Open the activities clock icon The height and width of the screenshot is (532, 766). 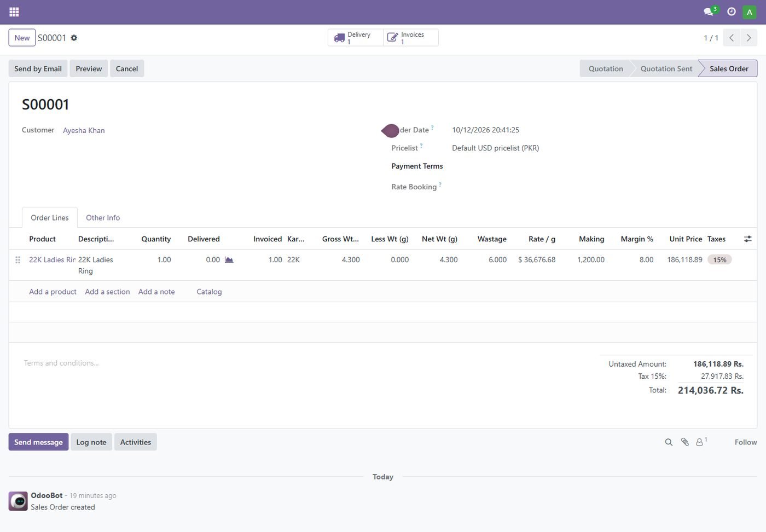tap(732, 11)
